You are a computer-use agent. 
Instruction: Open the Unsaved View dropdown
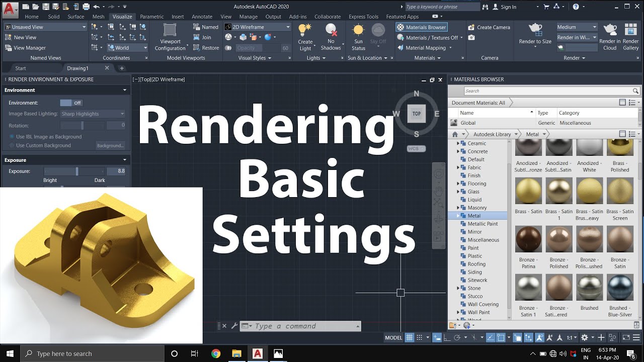[x=46, y=27]
